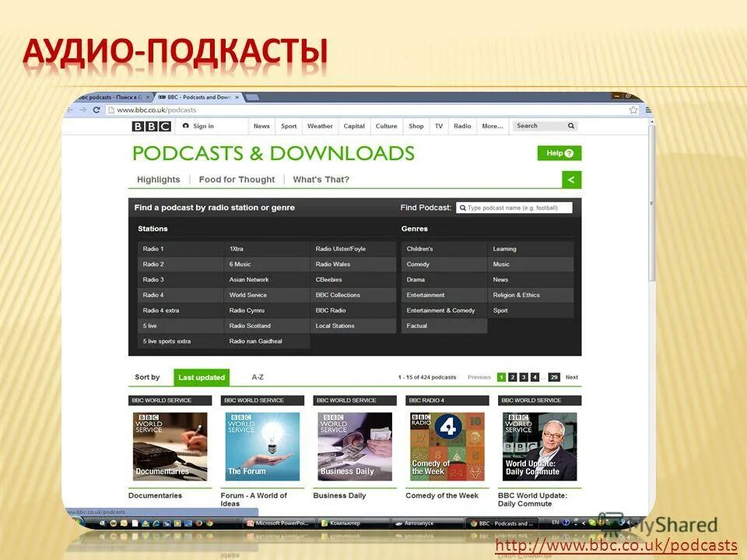The width and height of the screenshot is (747, 560).
Task: Open the What's That? tab
Action: pos(321,180)
